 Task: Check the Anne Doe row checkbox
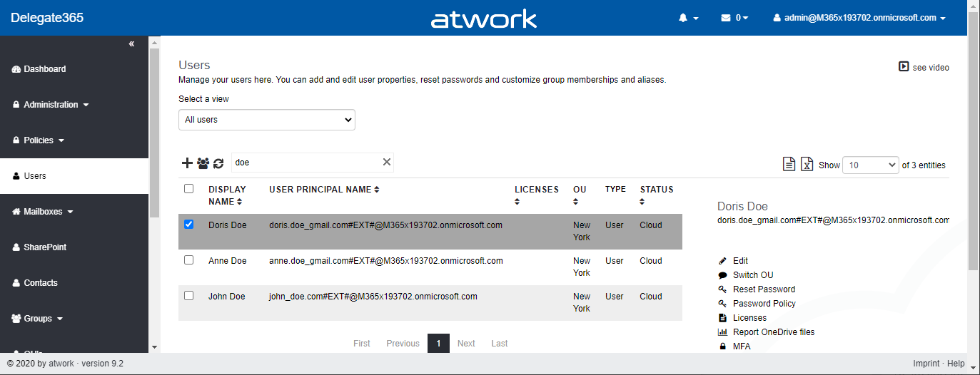[x=189, y=260]
